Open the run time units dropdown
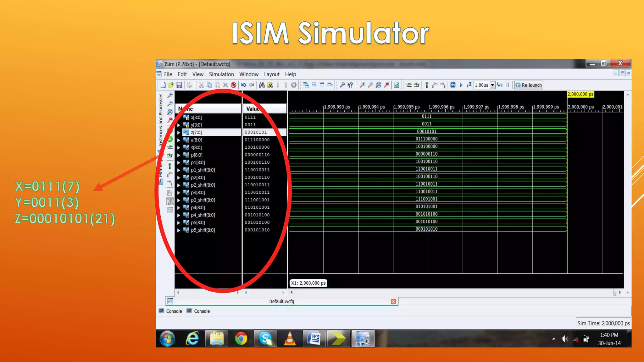The image size is (644, 362). coord(493,85)
